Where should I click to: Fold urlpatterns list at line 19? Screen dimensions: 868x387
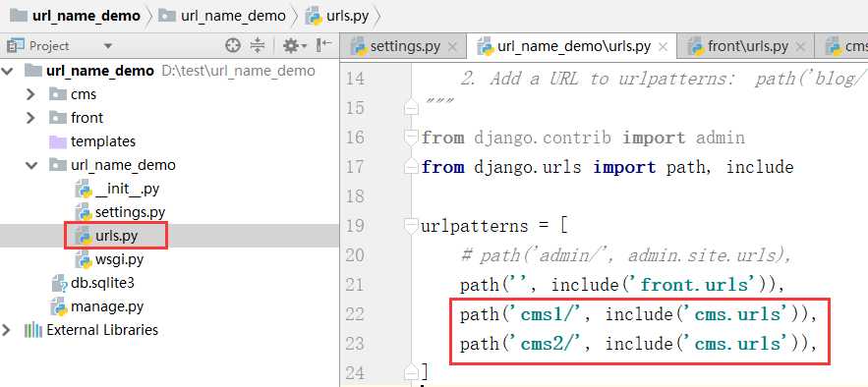click(411, 226)
